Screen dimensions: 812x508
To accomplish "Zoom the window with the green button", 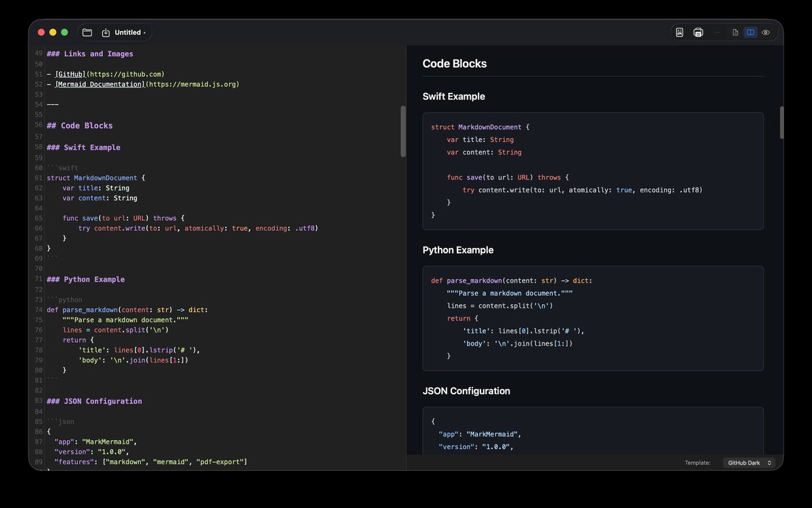I will coord(64,33).
